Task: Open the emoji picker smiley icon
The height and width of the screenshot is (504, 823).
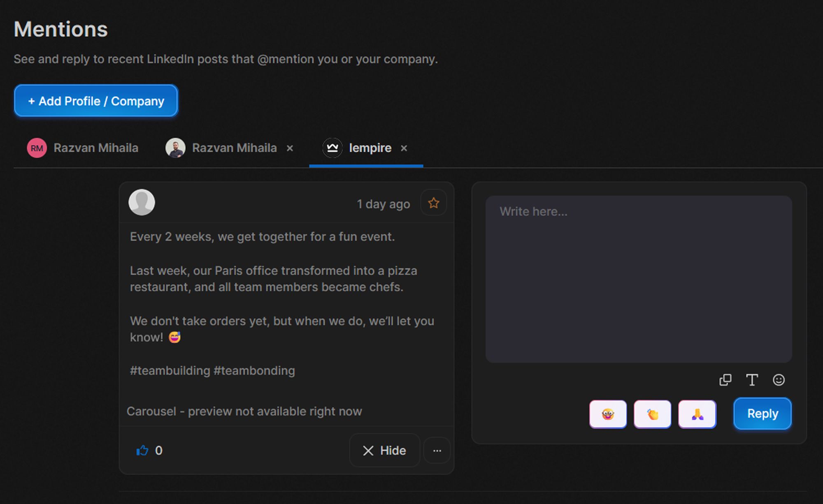Action: pos(779,380)
